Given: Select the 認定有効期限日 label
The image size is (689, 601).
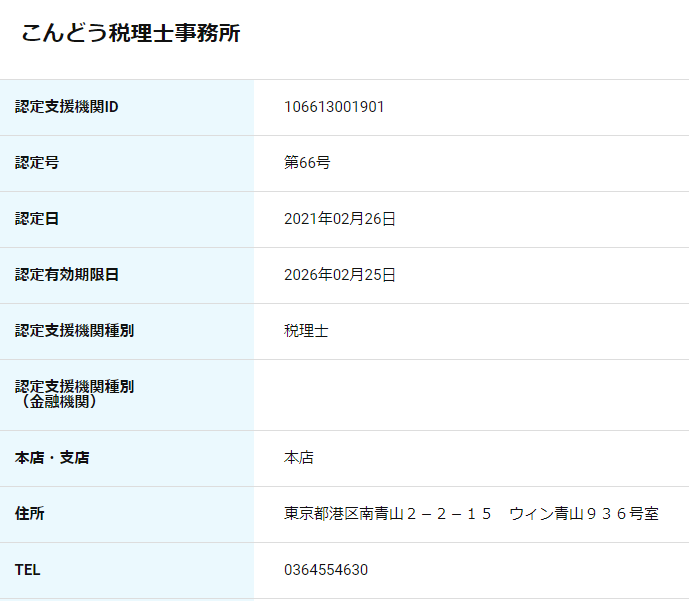Looking at the screenshot, I should [x=67, y=275].
